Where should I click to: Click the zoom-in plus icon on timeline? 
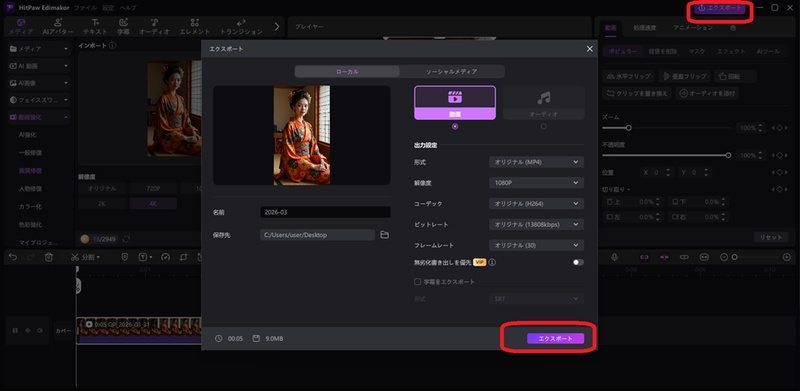[787, 257]
